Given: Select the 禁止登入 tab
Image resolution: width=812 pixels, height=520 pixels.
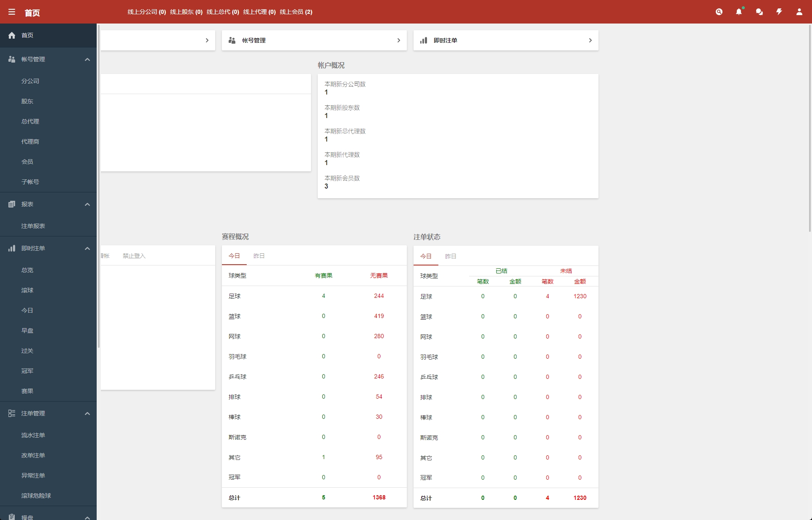Looking at the screenshot, I should tap(134, 256).
